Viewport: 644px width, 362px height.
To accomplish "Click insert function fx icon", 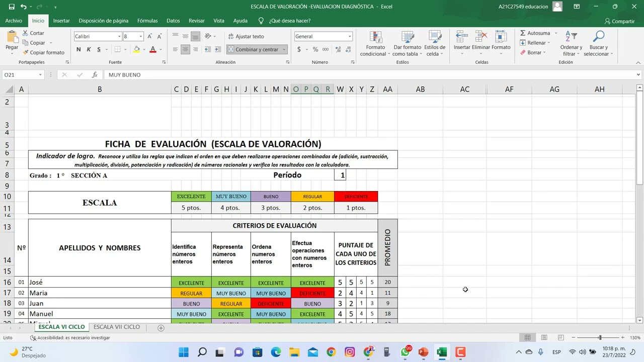I will click(x=95, y=75).
